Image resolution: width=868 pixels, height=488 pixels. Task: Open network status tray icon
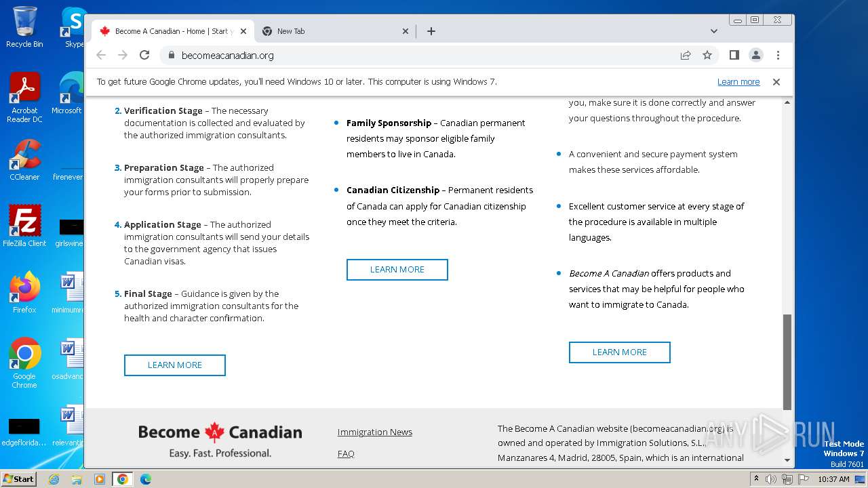coord(787,479)
